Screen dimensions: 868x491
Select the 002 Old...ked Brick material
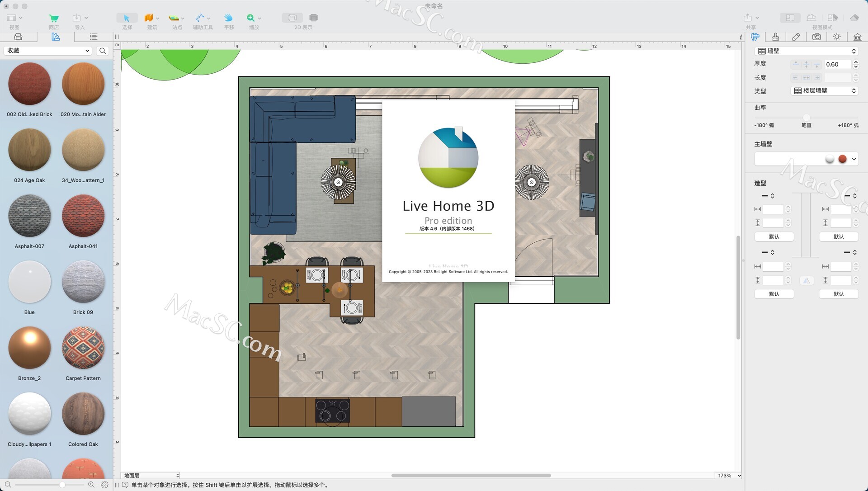click(29, 84)
